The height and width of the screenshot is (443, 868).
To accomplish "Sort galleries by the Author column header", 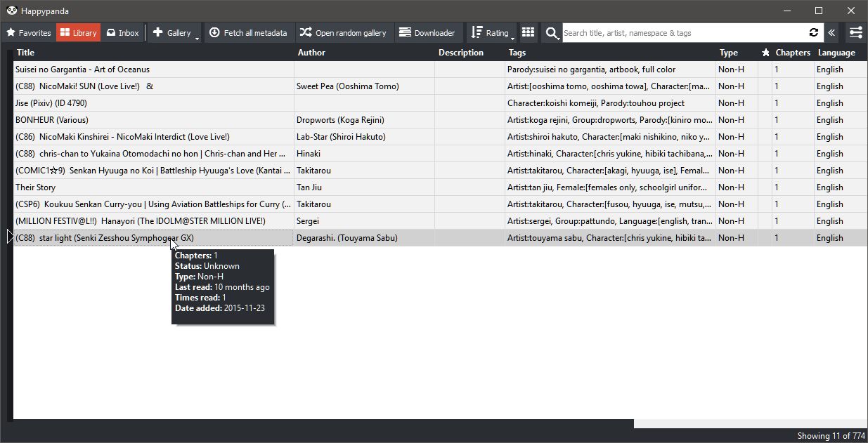I will pos(311,53).
